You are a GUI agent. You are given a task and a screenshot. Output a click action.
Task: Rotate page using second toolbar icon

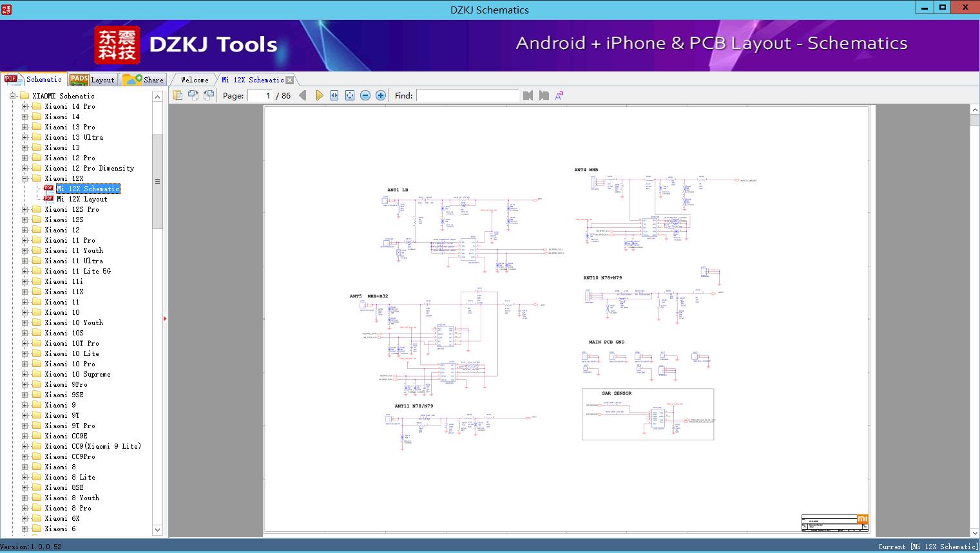193,95
